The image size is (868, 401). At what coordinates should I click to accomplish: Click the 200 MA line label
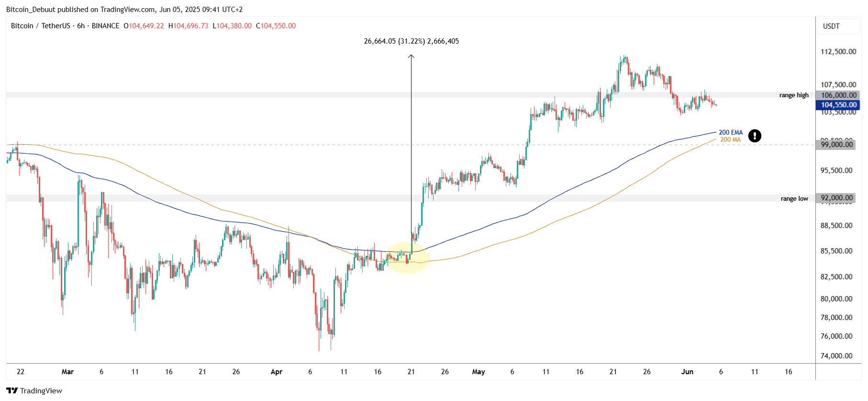click(730, 140)
